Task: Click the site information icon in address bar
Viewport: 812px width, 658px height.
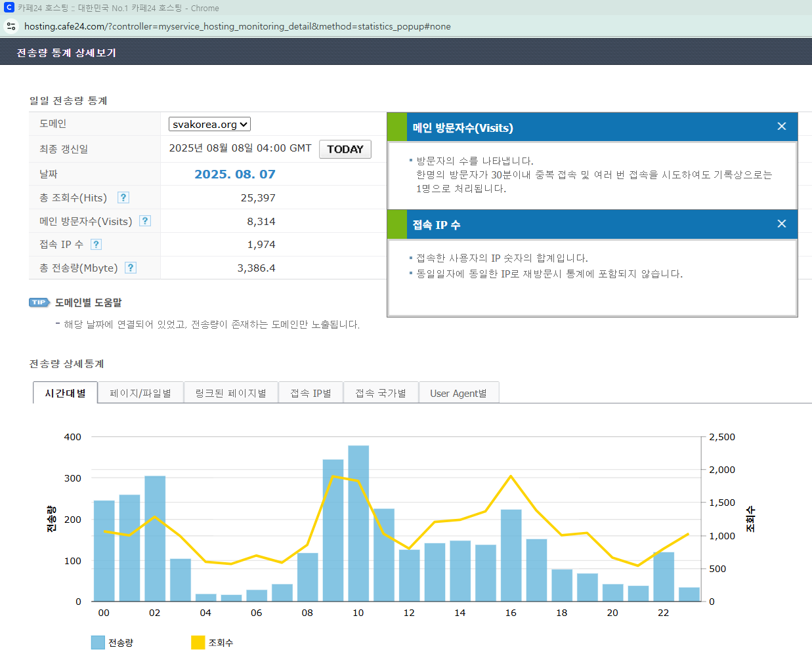Action: pyautogui.click(x=11, y=26)
